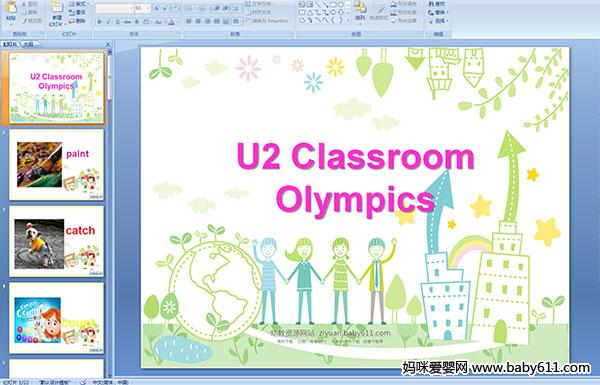This screenshot has height=385, width=600.
Task: Select the rectangle shape in shapes gallery
Action: point(333,4)
